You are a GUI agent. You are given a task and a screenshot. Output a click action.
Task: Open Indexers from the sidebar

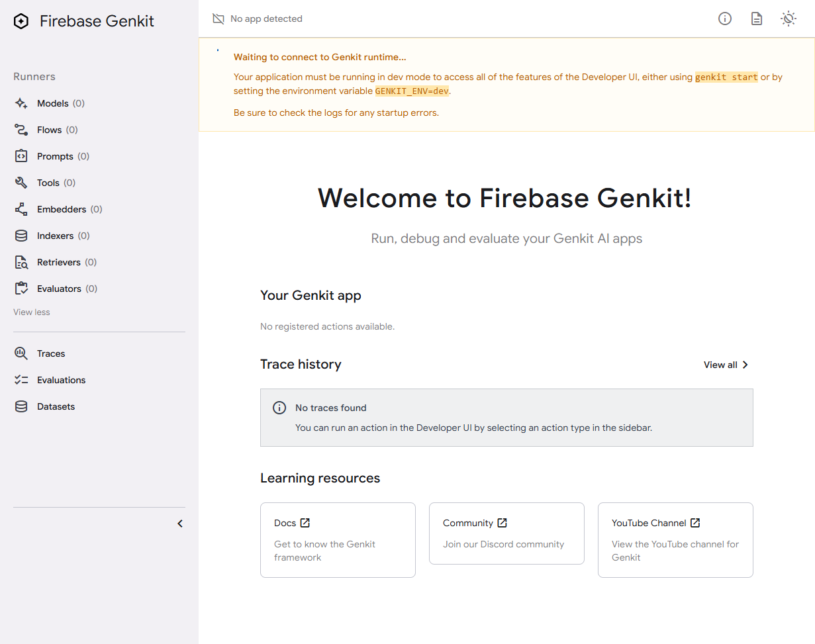point(63,236)
